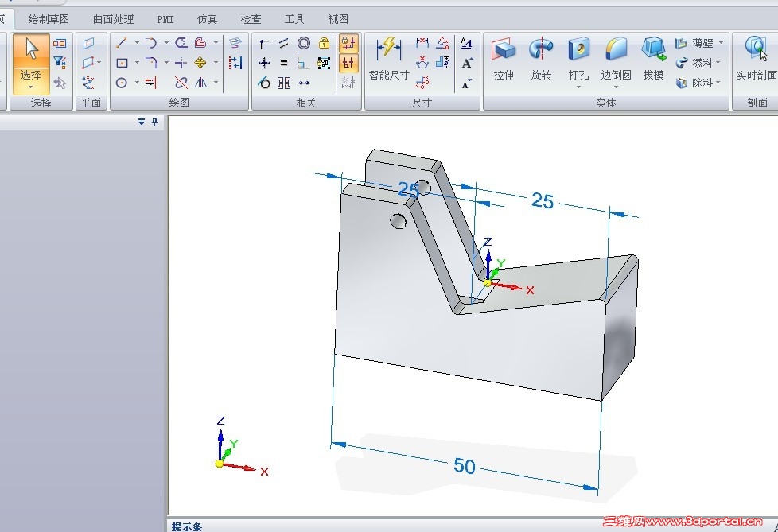Apply the Symmetric relationship icon
The image size is (778, 532).
284,83
